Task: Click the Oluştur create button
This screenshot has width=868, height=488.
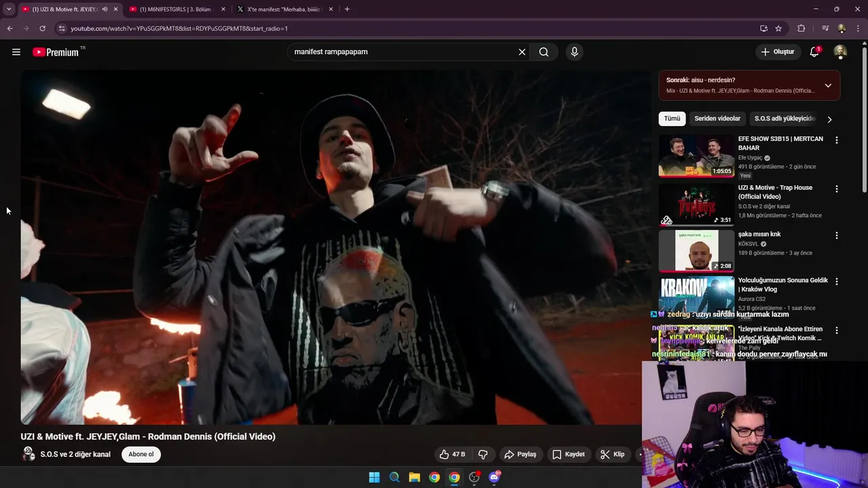Action: [777, 52]
